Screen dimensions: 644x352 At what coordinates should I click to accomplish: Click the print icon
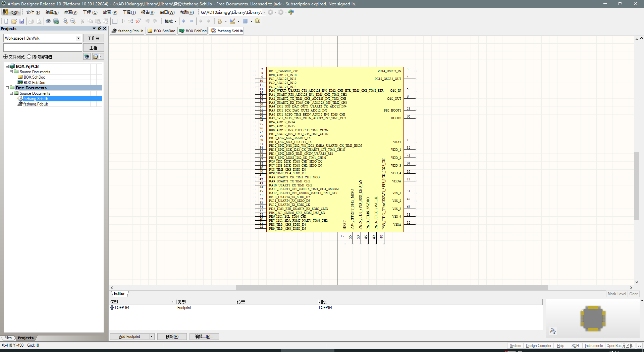pos(31,21)
